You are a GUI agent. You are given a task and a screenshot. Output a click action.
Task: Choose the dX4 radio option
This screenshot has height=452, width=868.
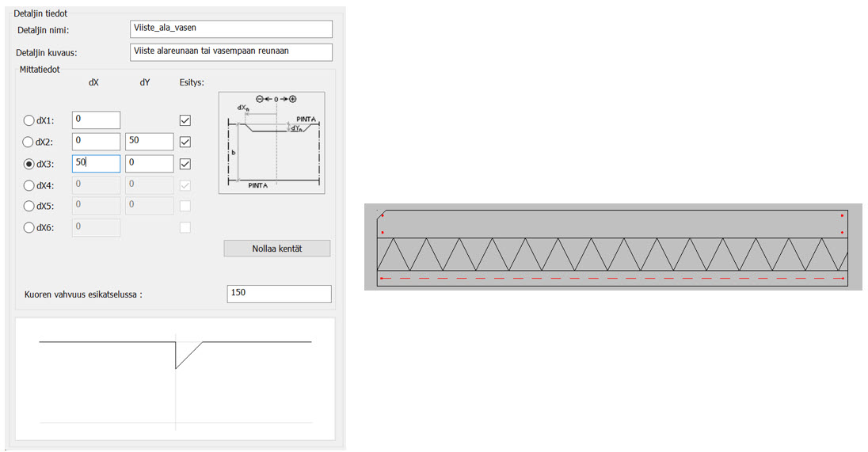click(29, 184)
